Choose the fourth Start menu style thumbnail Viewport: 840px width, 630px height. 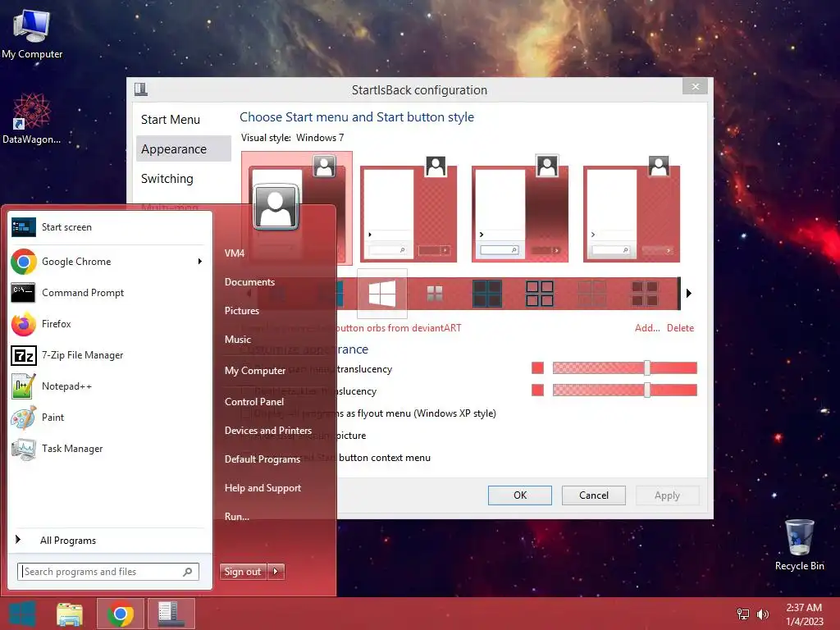632,209
